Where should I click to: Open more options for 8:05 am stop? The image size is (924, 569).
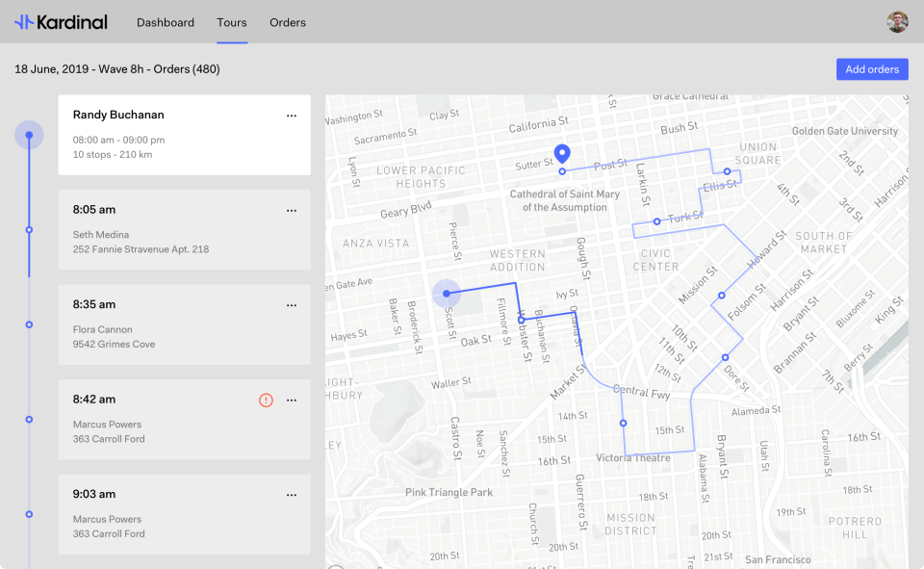coord(291,211)
